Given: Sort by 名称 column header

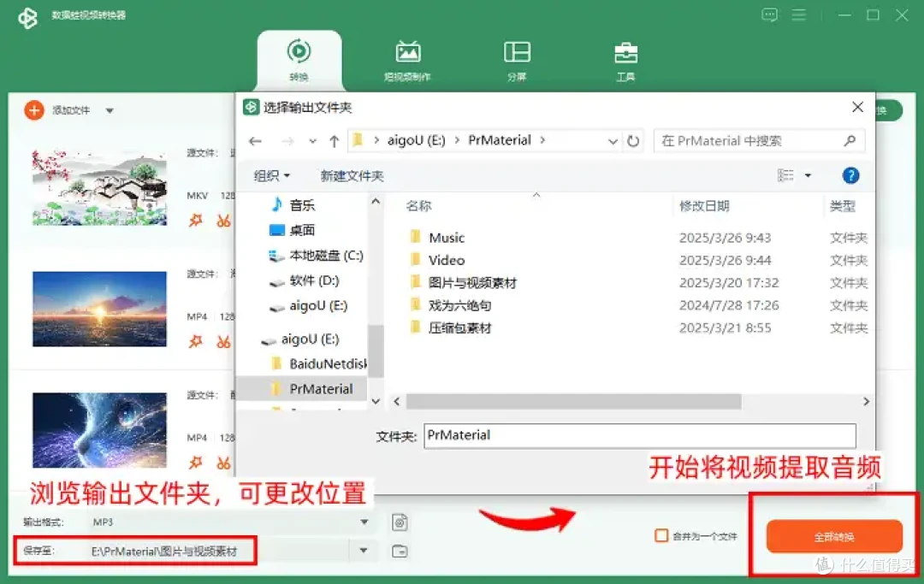Looking at the screenshot, I should [x=418, y=206].
